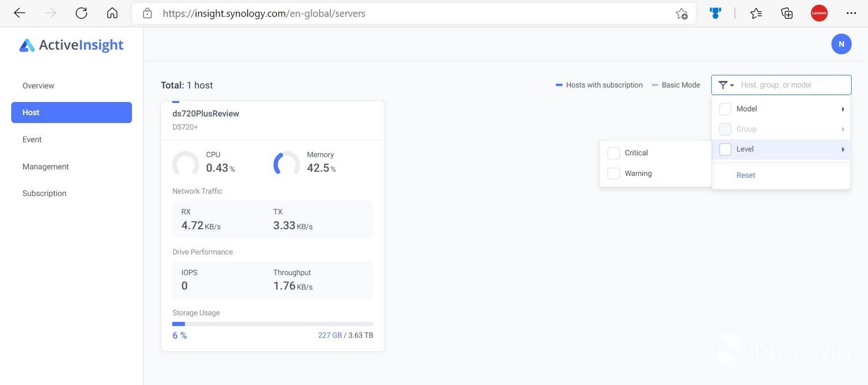This screenshot has height=385, width=868.
Task: Click the CPU usage gauge
Action: (x=185, y=164)
